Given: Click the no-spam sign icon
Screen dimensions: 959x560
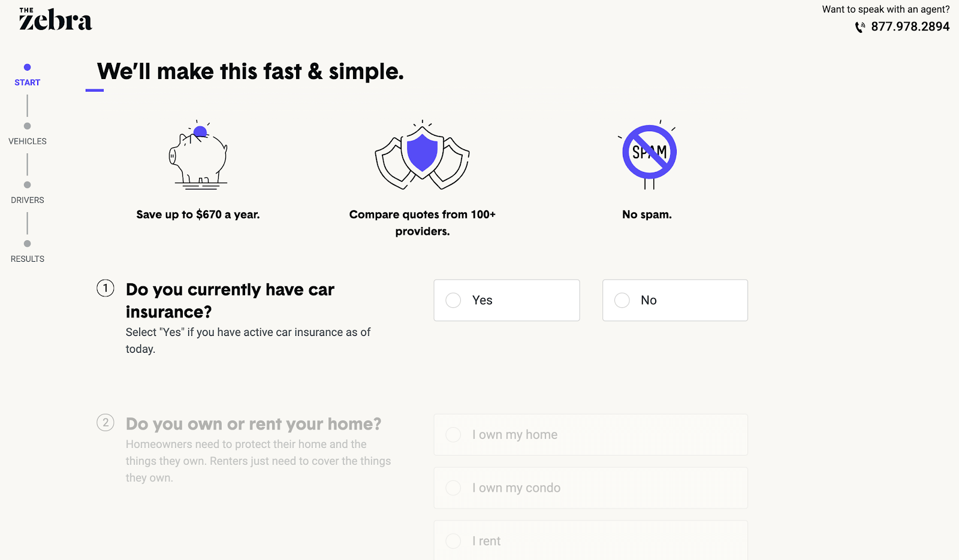Looking at the screenshot, I should coord(649,155).
